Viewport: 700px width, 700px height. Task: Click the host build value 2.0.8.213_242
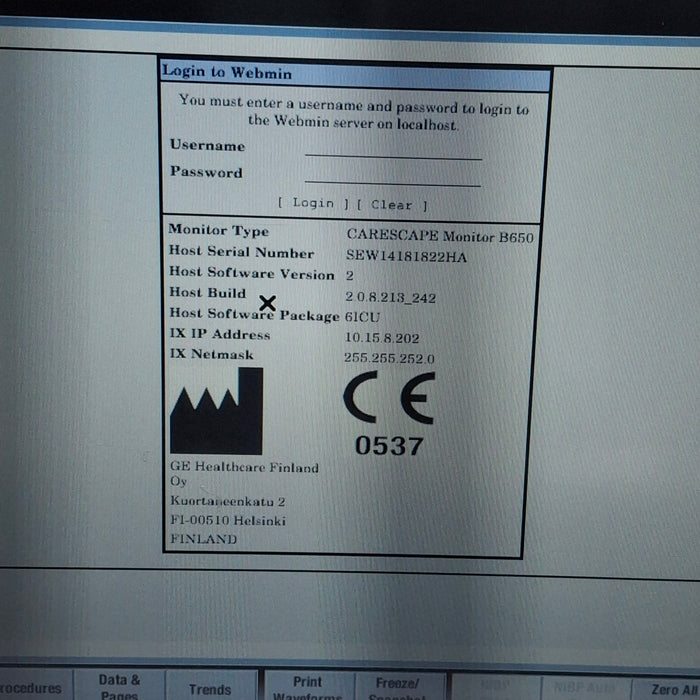tap(390, 297)
